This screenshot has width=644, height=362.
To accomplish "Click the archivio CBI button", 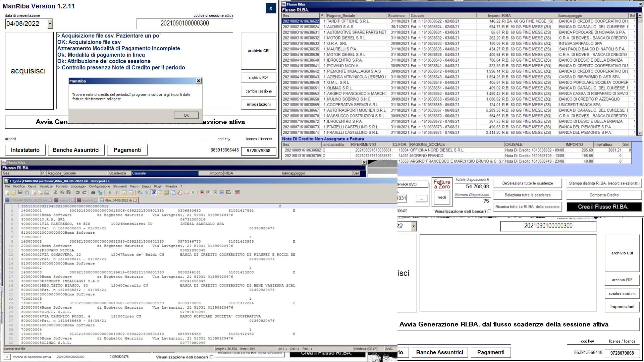I will [259, 51].
